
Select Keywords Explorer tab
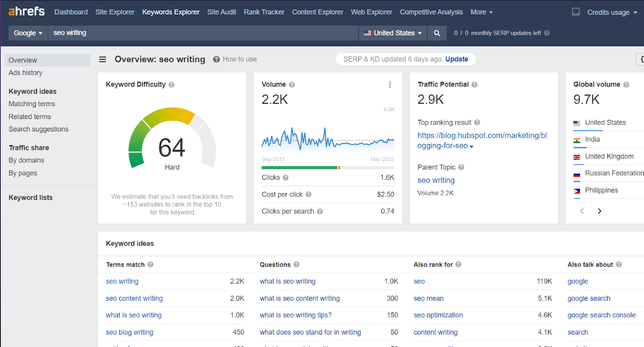tap(171, 12)
